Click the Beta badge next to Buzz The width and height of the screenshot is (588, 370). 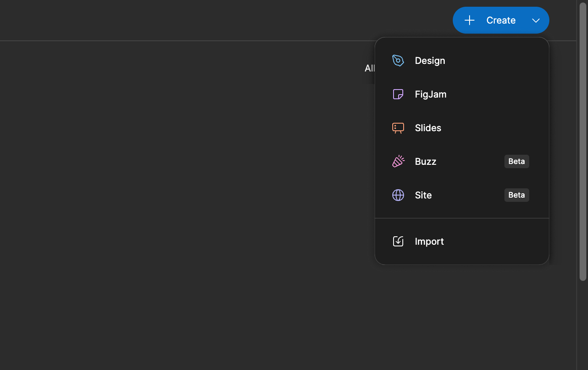click(517, 161)
